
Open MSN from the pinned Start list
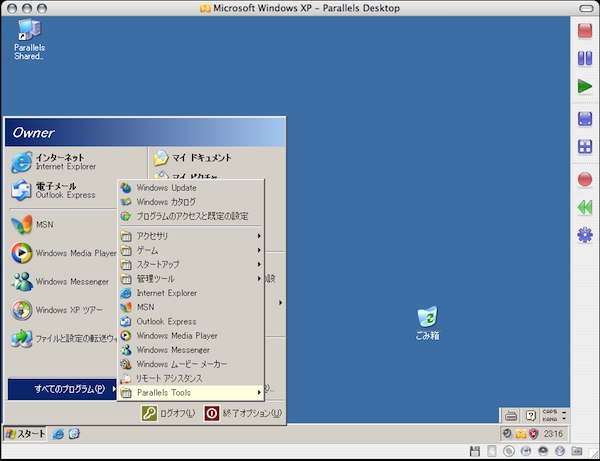pyautogui.click(x=62, y=225)
